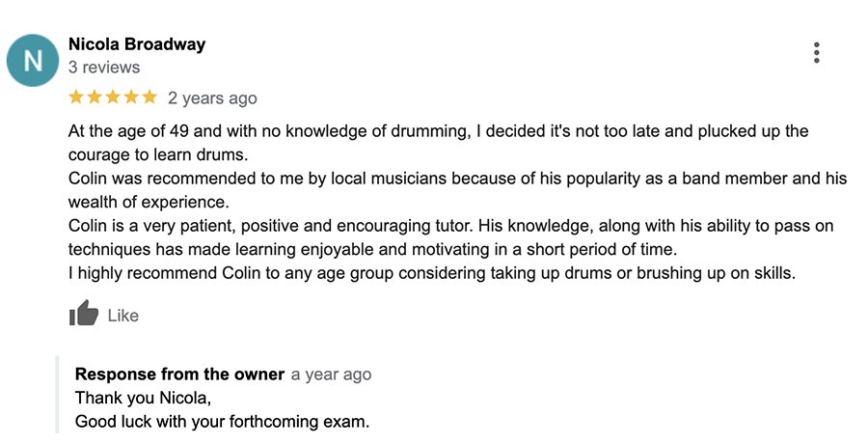Click the thumbs-up Like icon
This screenshot has width=868, height=443.
84,313
